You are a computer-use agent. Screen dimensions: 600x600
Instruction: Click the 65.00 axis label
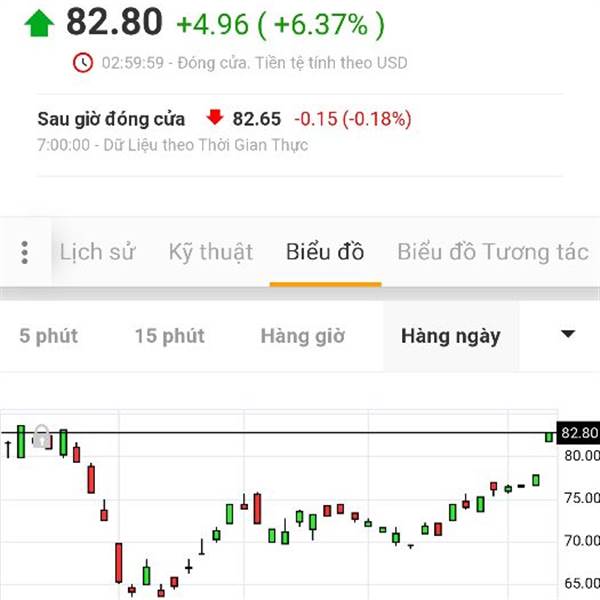582,584
